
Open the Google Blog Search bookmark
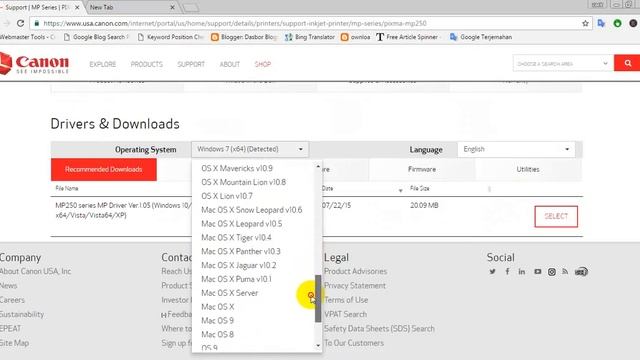[96, 37]
